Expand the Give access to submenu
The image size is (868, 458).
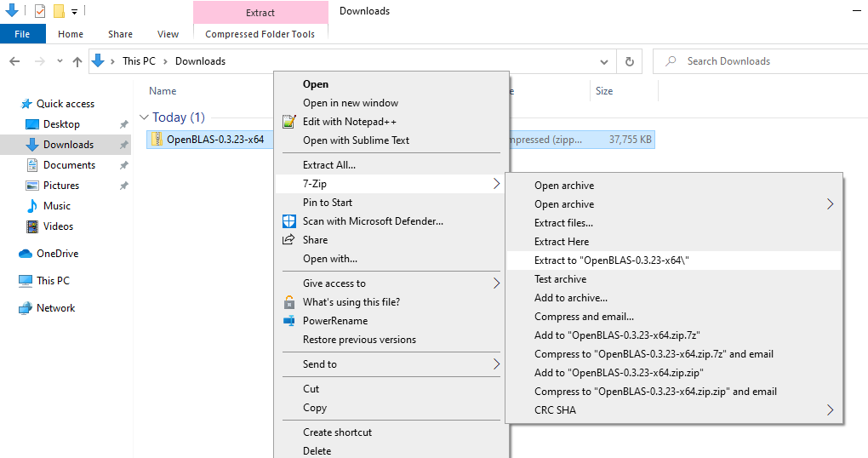tap(497, 283)
